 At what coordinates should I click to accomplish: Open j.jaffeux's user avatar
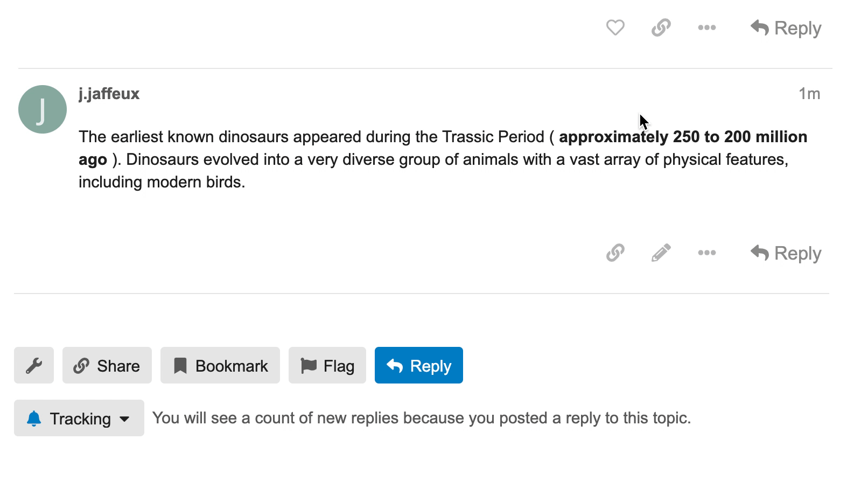coord(43,109)
